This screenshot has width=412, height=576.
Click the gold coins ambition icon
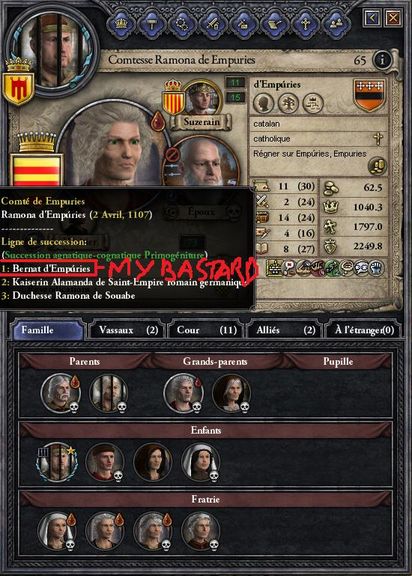(377, 166)
